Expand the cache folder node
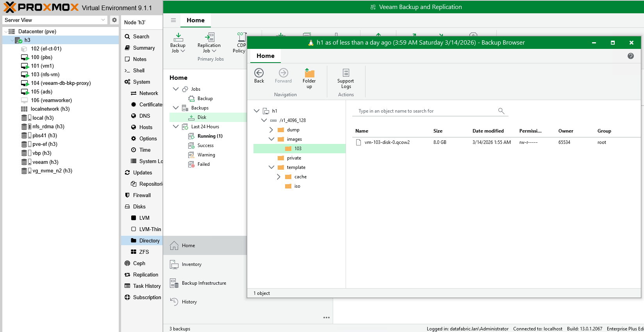 click(279, 177)
